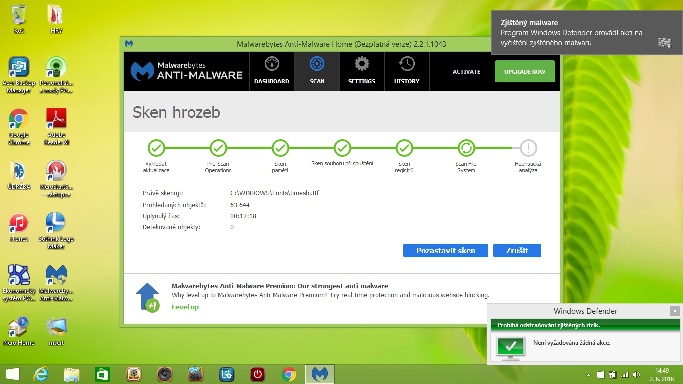Click the green Upgrade Now button
The width and height of the screenshot is (683, 384).
pyautogui.click(x=524, y=71)
